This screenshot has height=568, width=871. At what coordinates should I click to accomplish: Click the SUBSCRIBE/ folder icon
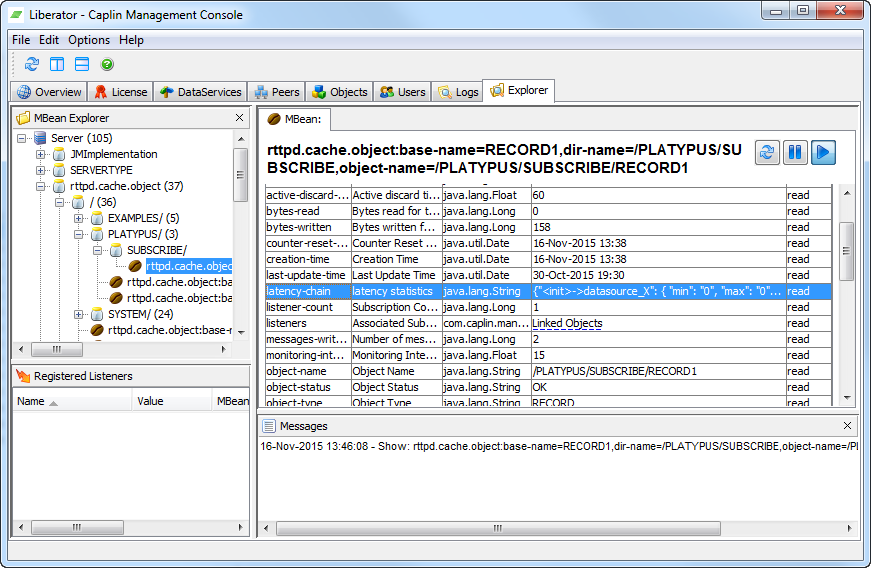pyautogui.click(x=116, y=250)
